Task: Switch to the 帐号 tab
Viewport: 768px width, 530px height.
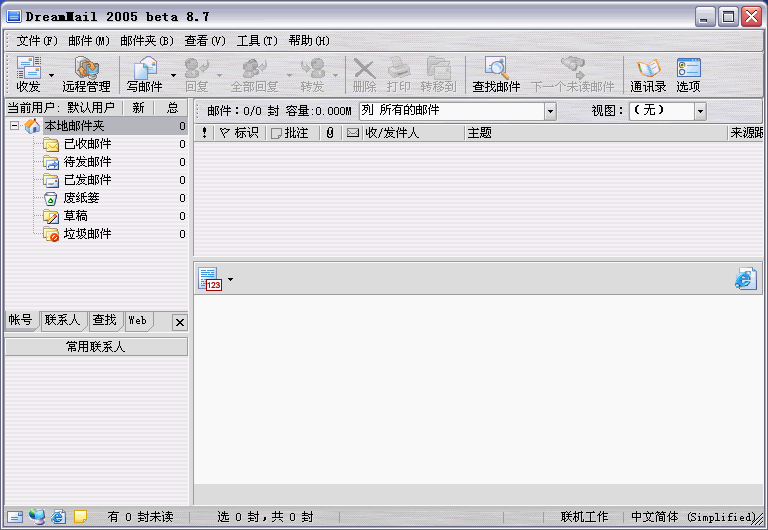Action: click(21, 320)
